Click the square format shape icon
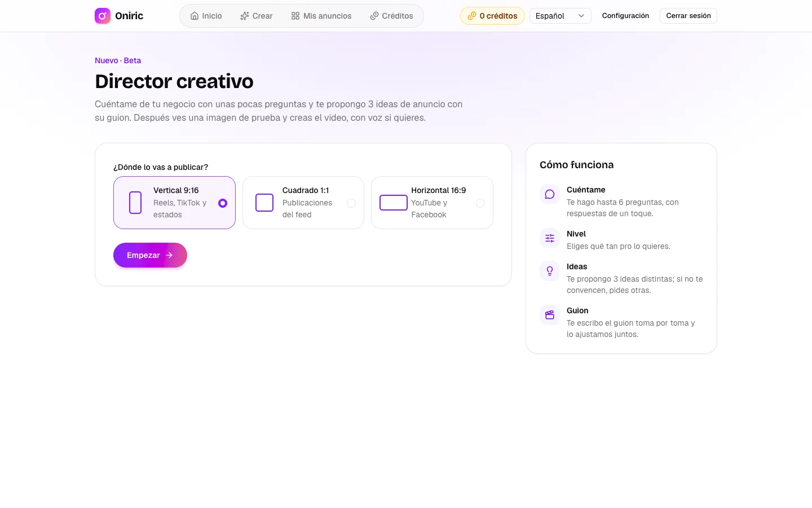Image resolution: width=812 pixels, height=508 pixels. pyautogui.click(x=264, y=203)
